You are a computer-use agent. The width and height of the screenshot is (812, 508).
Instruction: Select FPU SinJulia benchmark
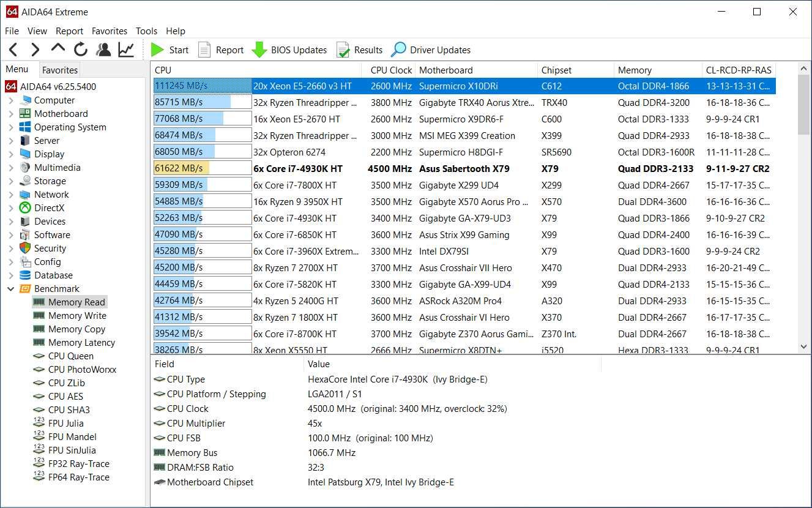tap(65, 450)
